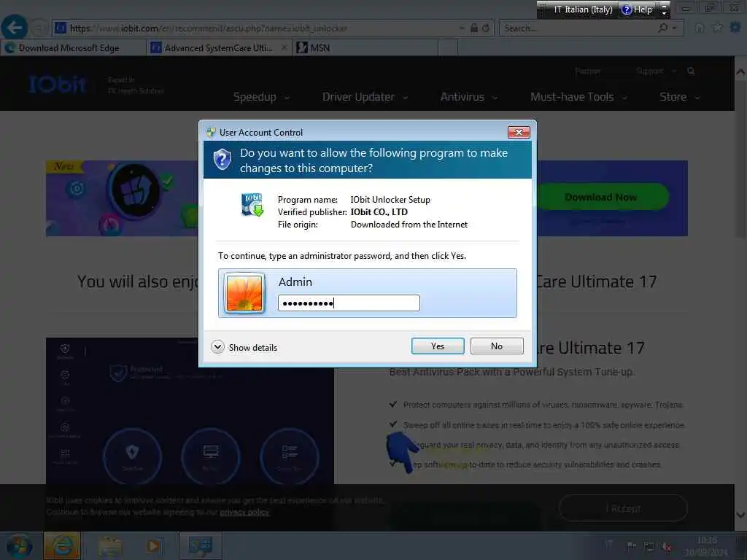747x560 pixels.
Task: Click the lock security icon in address bar
Action: coord(474,28)
